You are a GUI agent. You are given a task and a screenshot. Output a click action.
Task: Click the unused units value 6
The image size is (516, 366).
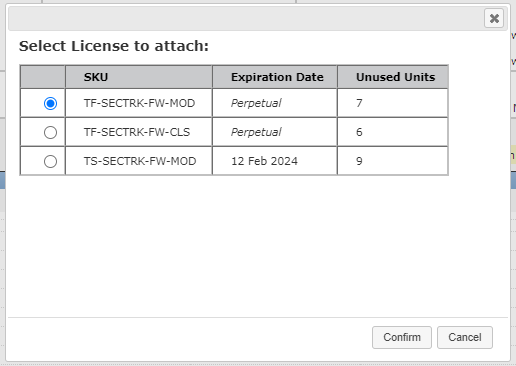[359, 132]
